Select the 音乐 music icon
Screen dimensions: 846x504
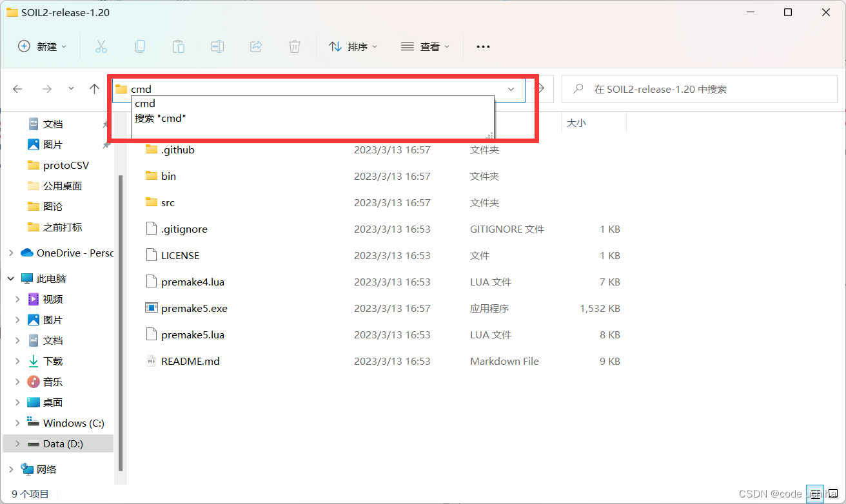(x=34, y=382)
